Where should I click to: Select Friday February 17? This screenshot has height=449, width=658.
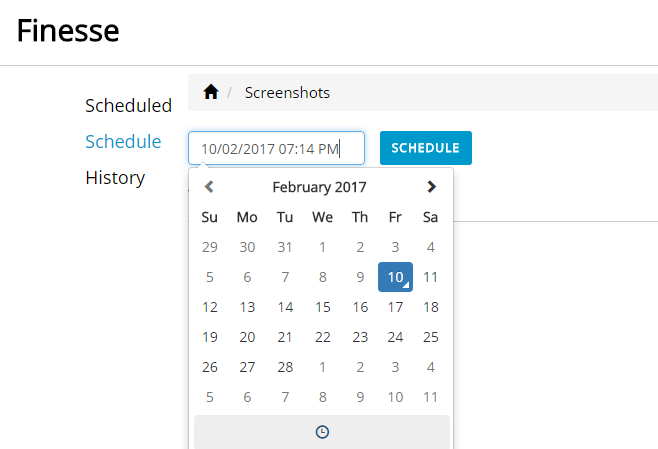click(x=395, y=307)
